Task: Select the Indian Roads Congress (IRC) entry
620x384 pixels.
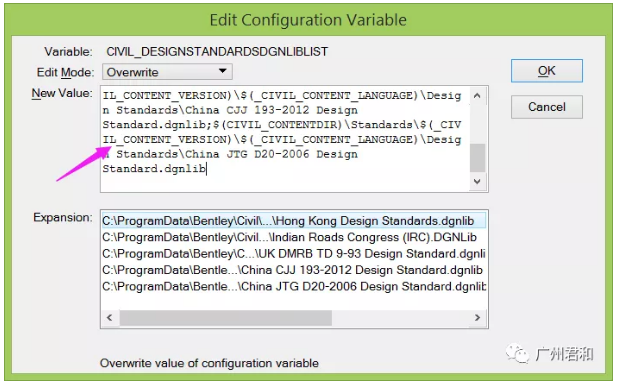Action: [294, 237]
